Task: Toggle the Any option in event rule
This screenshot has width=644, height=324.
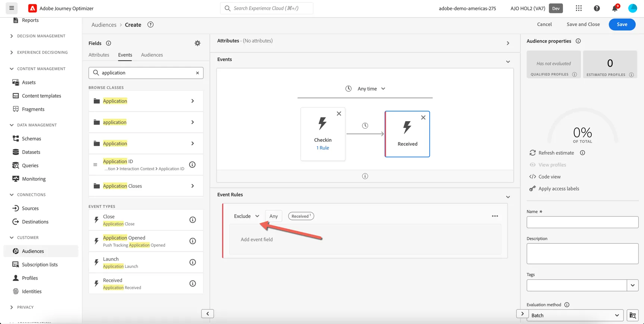Action: coord(274,216)
